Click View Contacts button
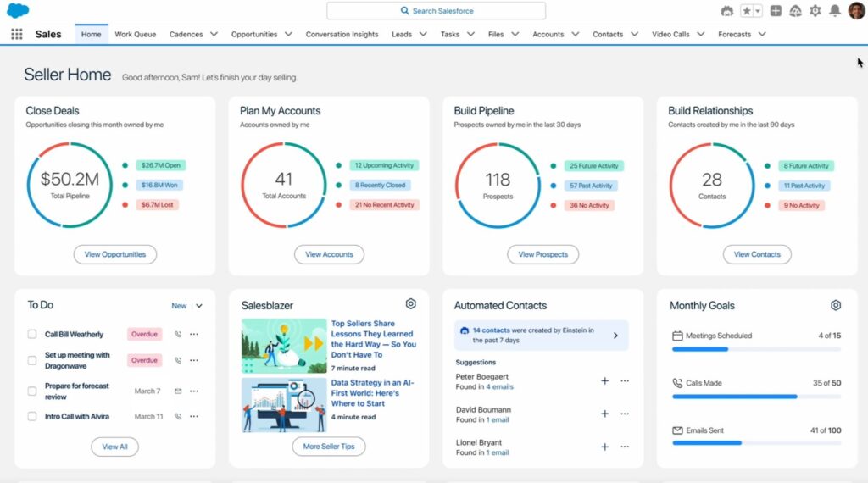Viewport: 868px width, 483px height. point(757,254)
